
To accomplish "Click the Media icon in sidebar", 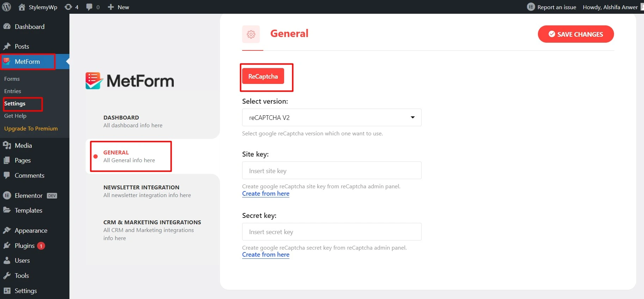I will click(x=7, y=145).
